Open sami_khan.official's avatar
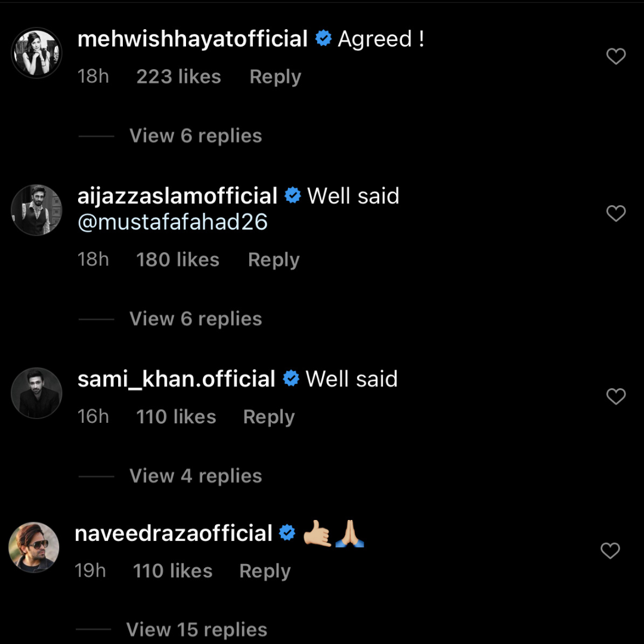 click(37, 392)
